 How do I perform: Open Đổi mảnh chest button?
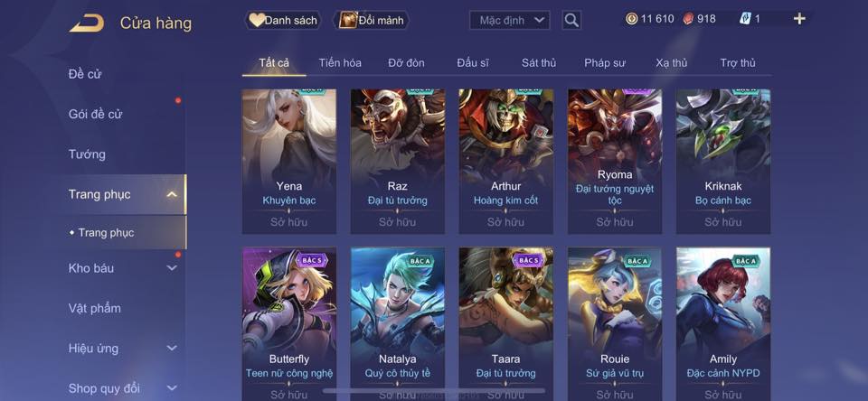[x=372, y=21]
